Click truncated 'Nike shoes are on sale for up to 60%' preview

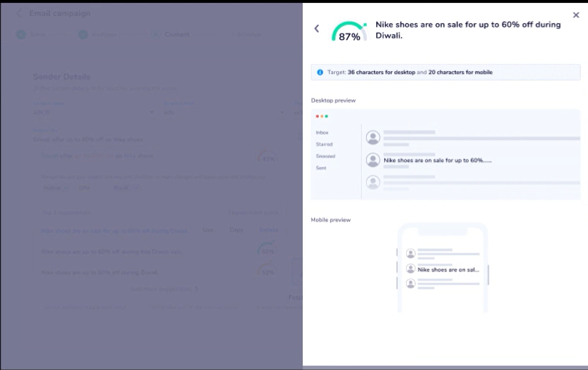[437, 160]
